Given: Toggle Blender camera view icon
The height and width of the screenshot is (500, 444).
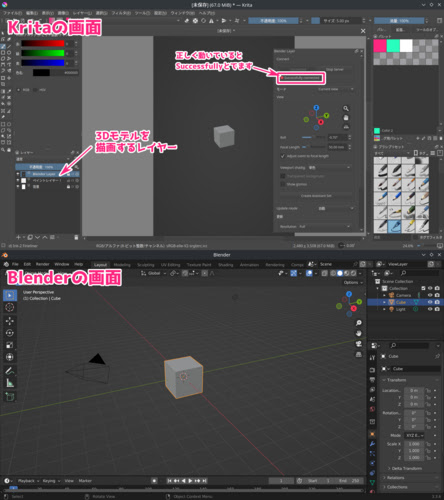Looking at the screenshot, I should pyautogui.click(x=359, y=344).
